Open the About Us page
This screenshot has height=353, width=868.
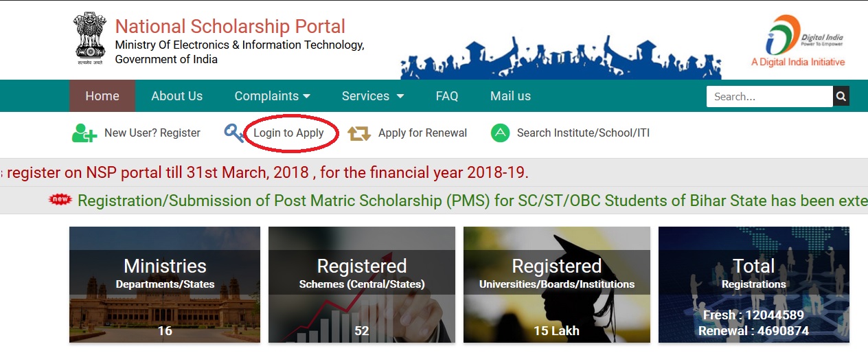pyautogui.click(x=176, y=96)
